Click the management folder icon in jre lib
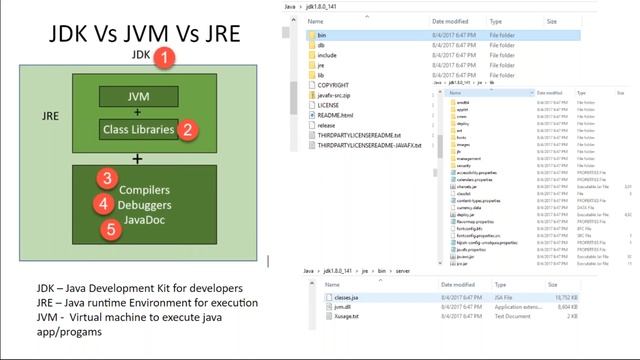 point(453,158)
